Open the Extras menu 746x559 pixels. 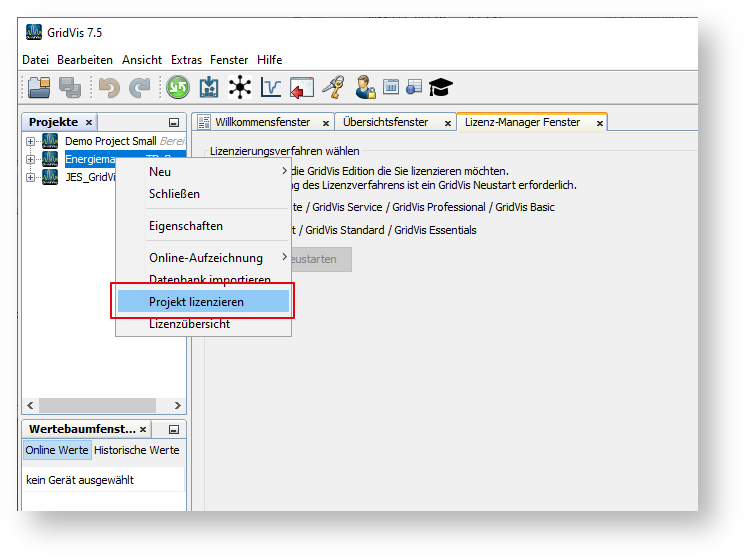pyautogui.click(x=186, y=60)
